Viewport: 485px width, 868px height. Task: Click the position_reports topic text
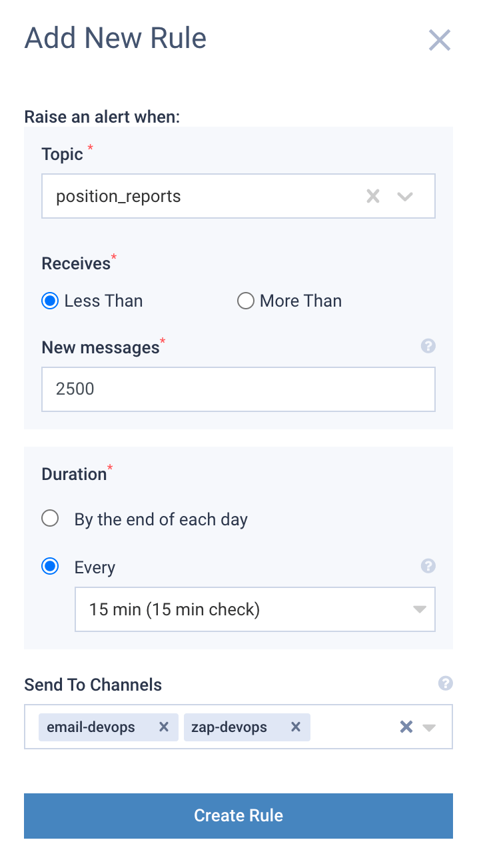coord(119,197)
